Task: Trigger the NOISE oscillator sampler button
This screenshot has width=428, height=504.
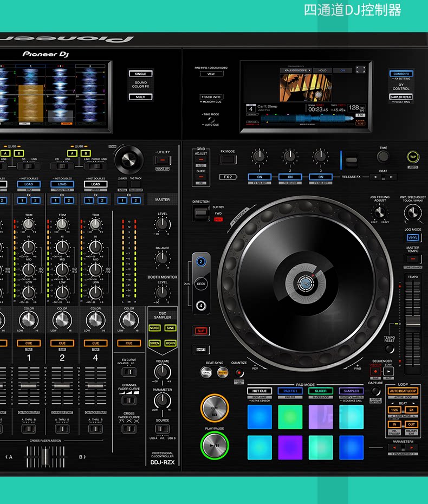Action: pyautogui.click(x=154, y=328)
